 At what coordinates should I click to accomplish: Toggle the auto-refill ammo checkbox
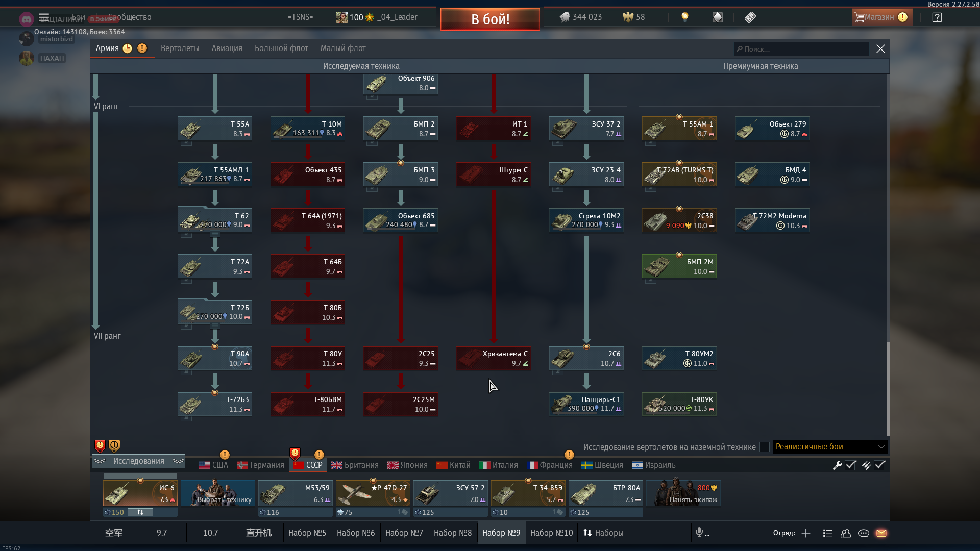879,465
